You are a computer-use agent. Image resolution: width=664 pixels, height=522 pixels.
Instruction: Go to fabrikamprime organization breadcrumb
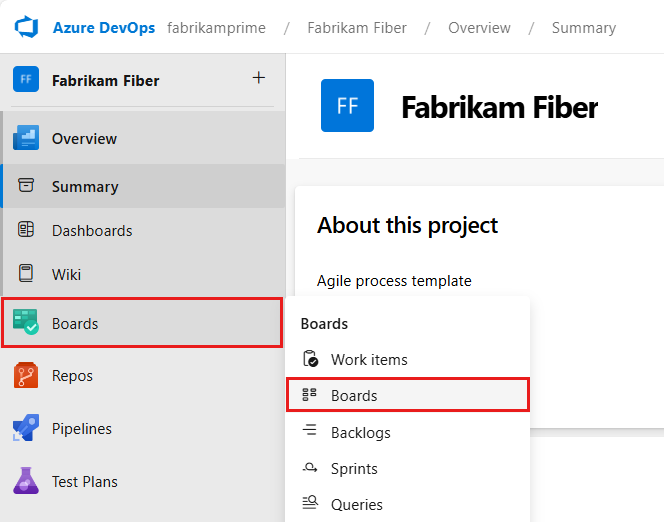click(216, 28)
